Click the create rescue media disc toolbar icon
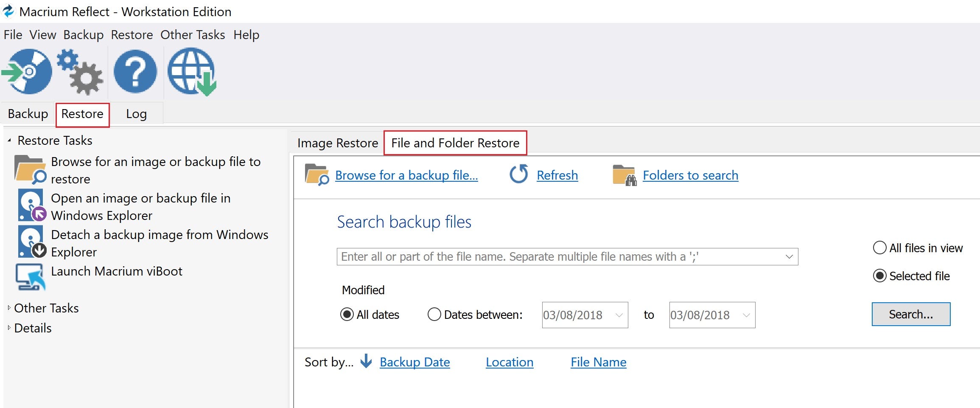The width and height of the screenshot is (980, 408). click(27, 71)
